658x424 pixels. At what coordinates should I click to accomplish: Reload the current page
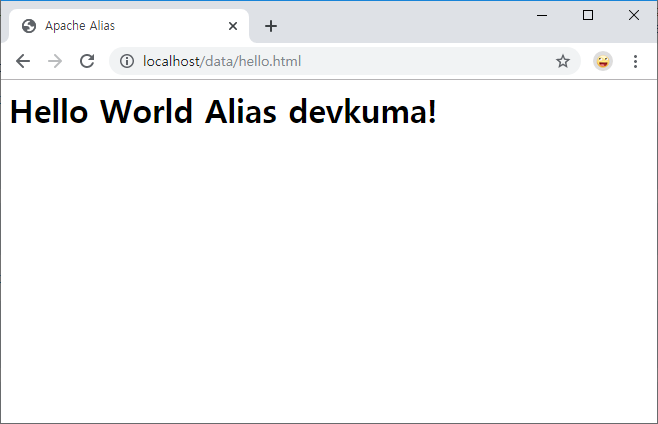coord(87,61)
